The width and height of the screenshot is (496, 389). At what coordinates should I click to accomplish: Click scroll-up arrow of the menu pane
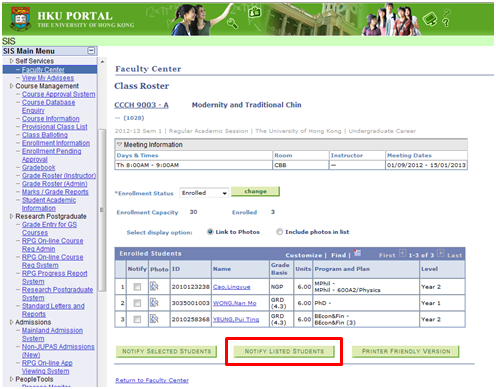102,62
